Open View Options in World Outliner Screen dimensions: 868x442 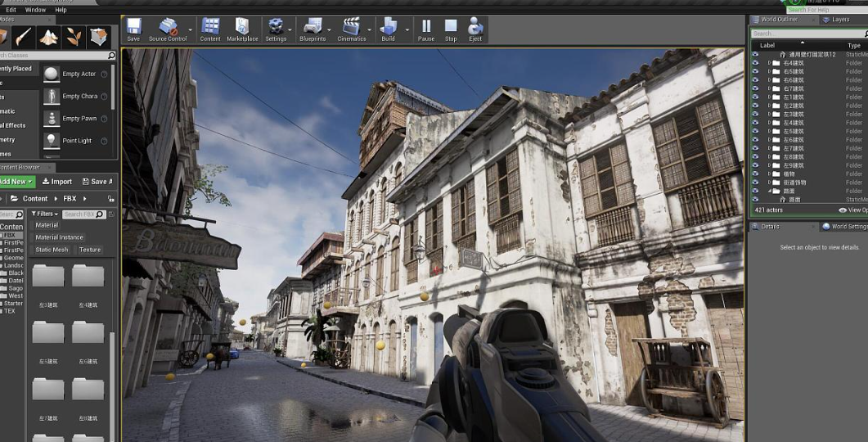pos(853,210)
